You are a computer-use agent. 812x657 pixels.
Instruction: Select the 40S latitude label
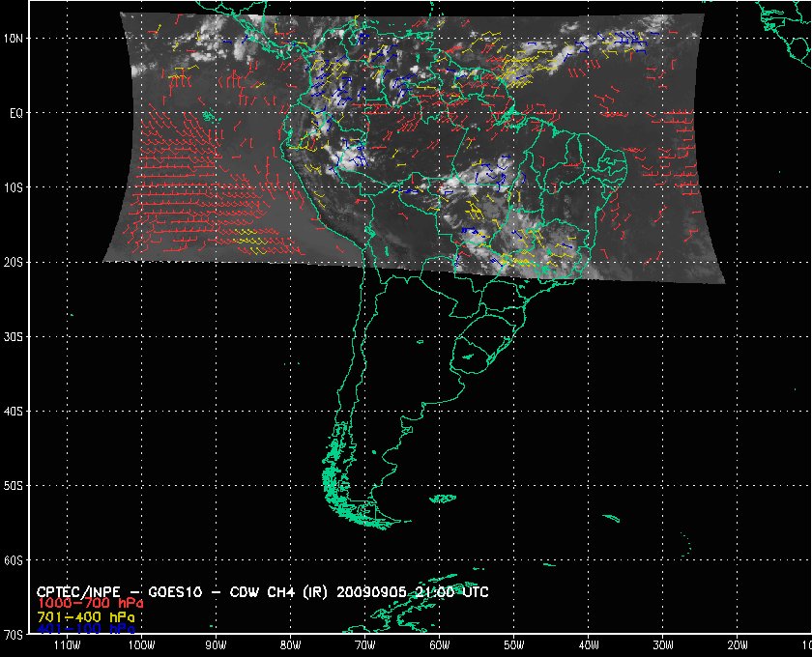(13, 412)
